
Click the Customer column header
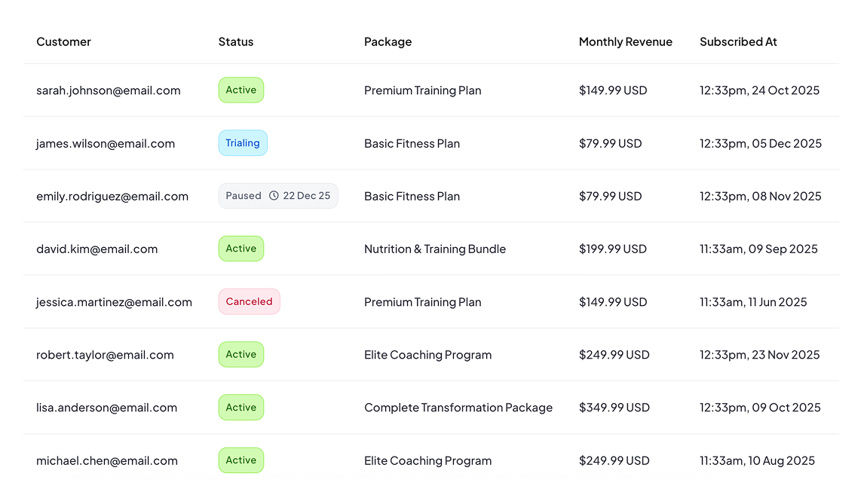[x=63, y=42]
